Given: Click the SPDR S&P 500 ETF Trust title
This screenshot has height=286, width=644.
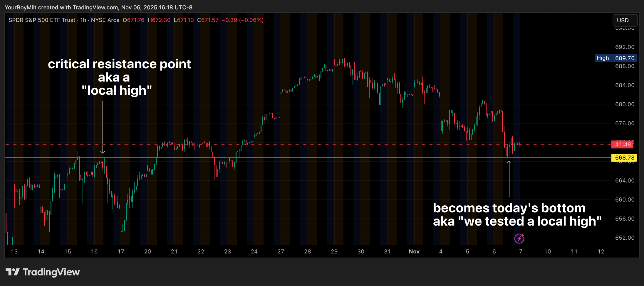Looking at the screenshot, I should pos(42,20).
